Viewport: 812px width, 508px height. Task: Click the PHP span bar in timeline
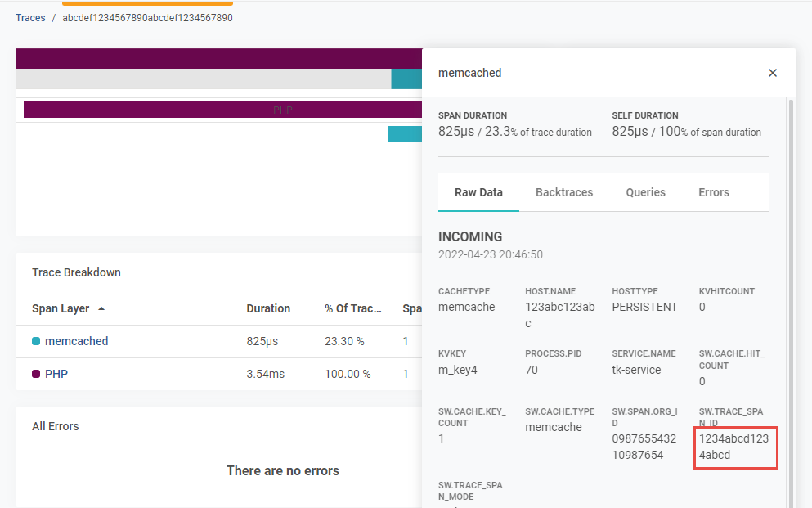tap(221, 110)
